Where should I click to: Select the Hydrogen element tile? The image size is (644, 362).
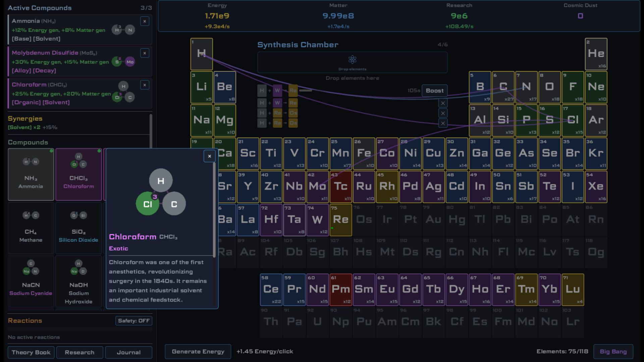click(201, 54)
